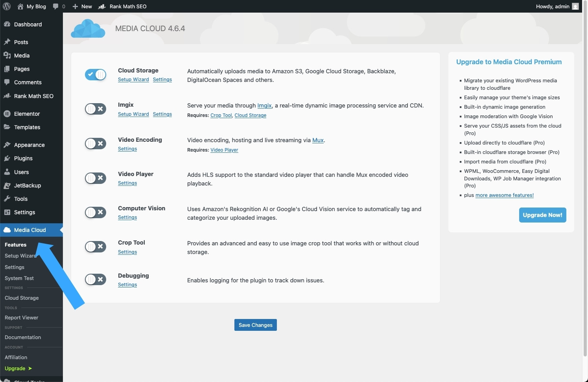Screen dimensions: 588x382
Task: Click the Dashboard gauge icon in sidebar
Action: click(x=7, y=24)
